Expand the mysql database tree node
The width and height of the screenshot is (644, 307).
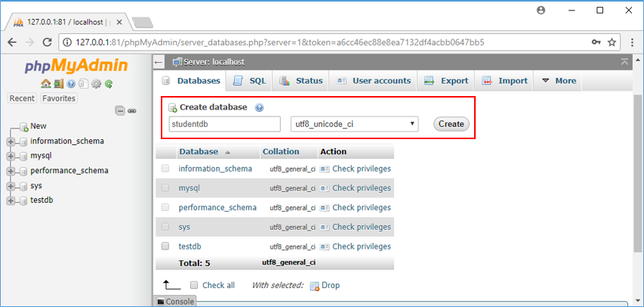click(x=11, y=156)
